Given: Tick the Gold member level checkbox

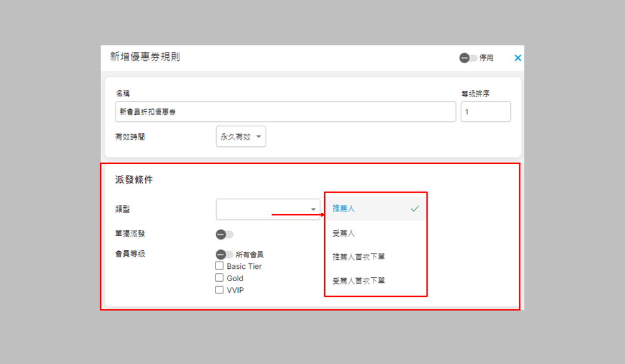Looking at the screenshot, I should click(219, 278).
